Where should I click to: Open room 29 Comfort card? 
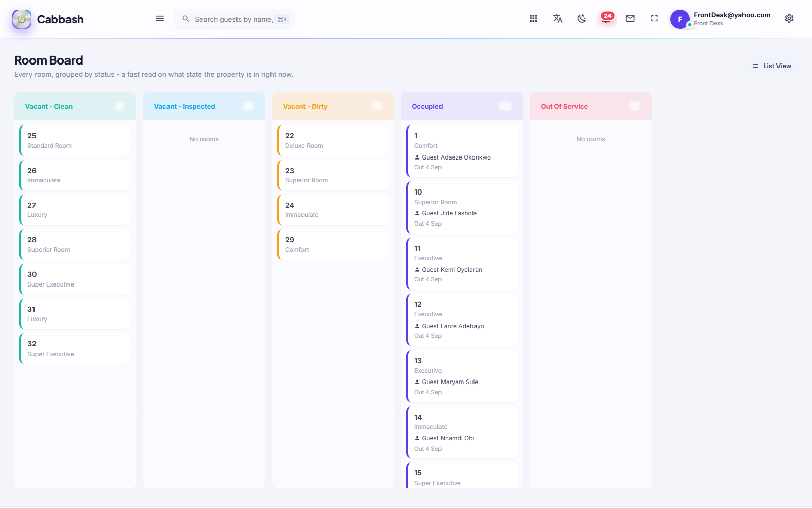click(333, 244)
